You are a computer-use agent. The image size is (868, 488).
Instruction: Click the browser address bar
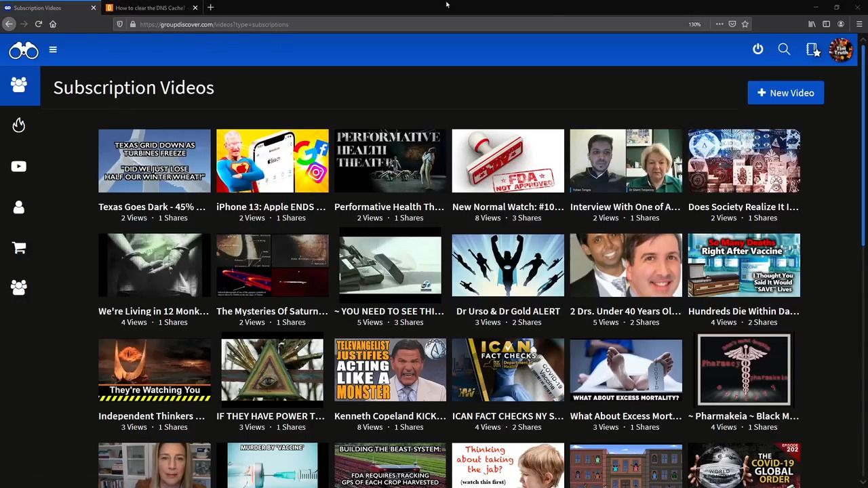pyautogui.click(x=407, y=24)
